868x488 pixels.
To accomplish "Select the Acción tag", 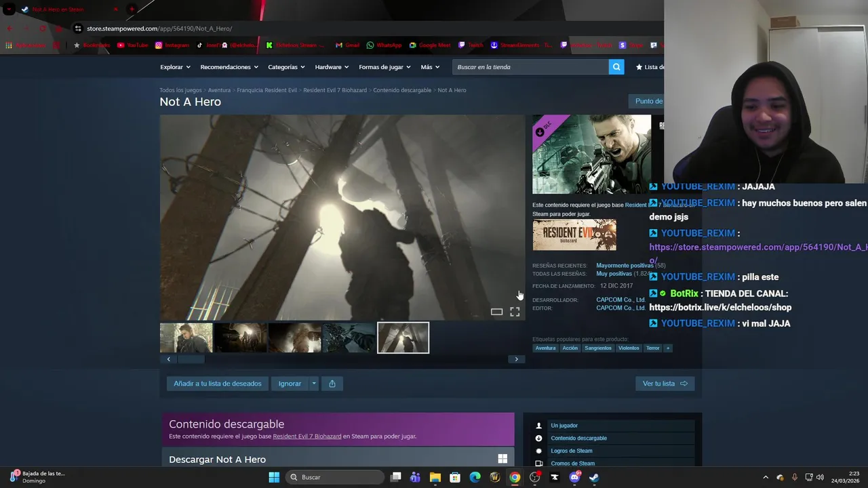I will click(570, 348).
